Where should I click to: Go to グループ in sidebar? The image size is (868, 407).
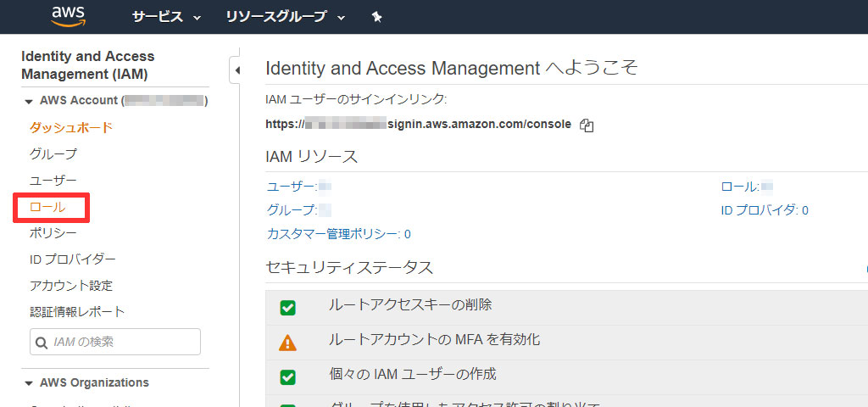tap(53, 154)
